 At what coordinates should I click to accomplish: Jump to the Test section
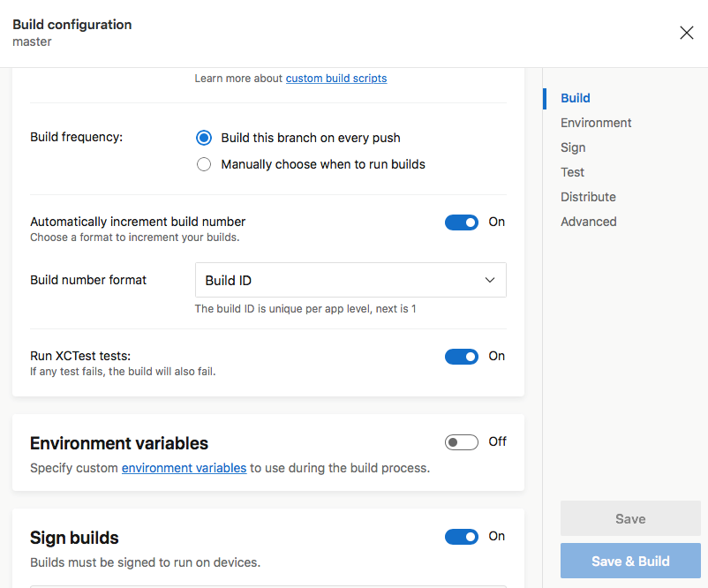tap(572, 172)
